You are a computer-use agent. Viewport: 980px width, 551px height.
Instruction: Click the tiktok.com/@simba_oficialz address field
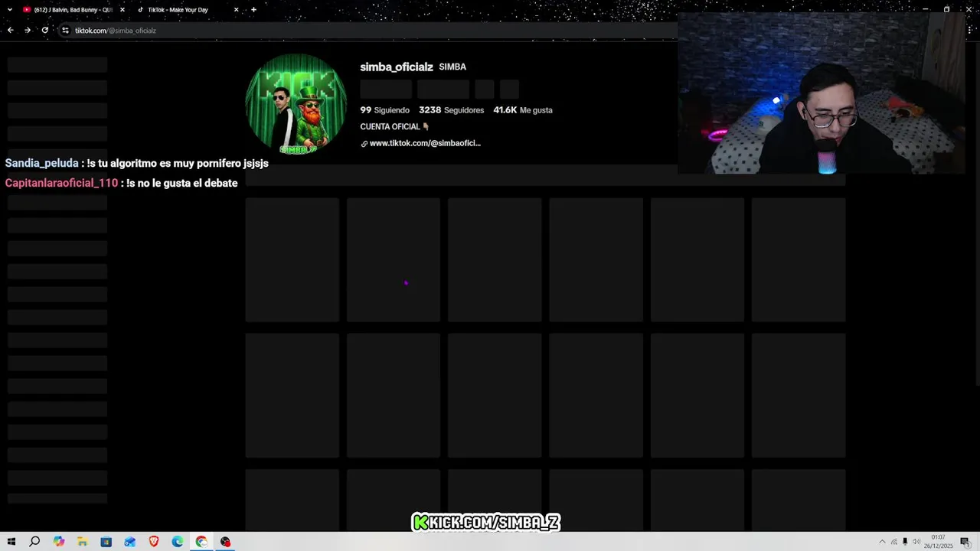click(x=367, y=31)
